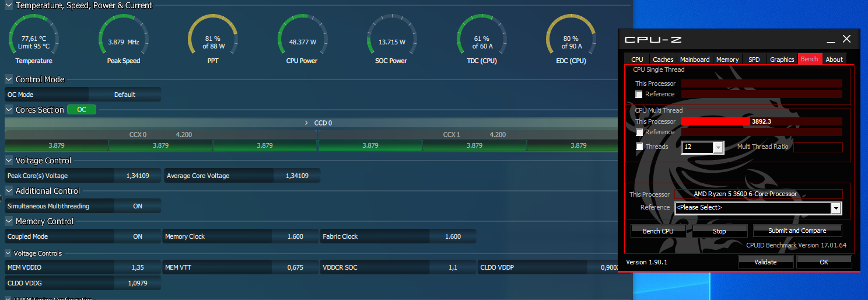868x300 pixels.
Task: Select the Bench tab in CPU-Z
Action: click(x=809, y=59)
